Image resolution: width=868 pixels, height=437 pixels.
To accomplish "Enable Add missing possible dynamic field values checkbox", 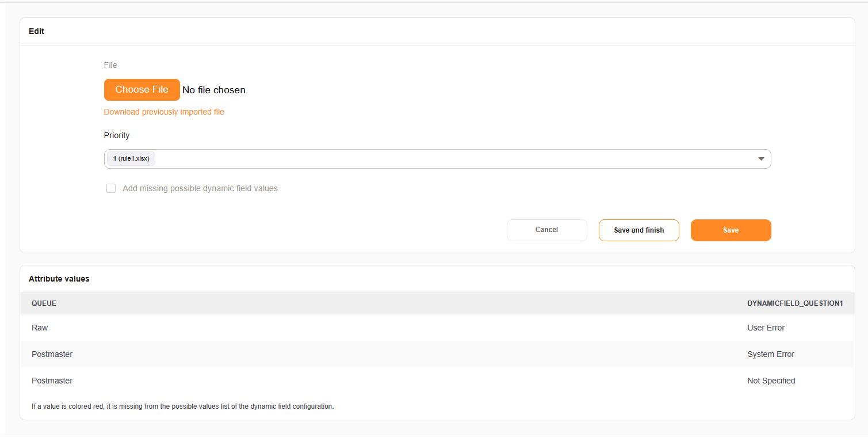I will pos(111,188).
